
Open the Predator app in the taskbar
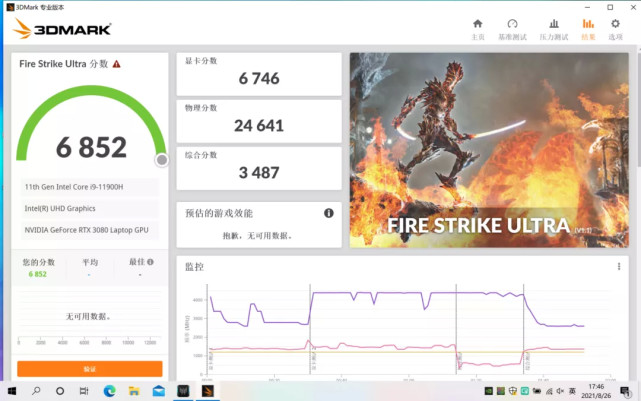coord(183,391)
